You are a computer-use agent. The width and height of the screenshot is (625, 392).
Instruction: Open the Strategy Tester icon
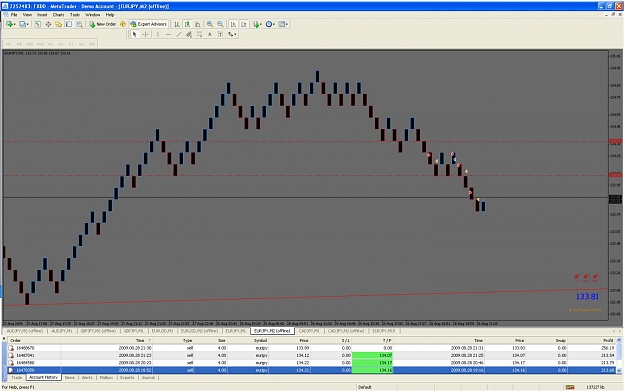pos(80,24)
